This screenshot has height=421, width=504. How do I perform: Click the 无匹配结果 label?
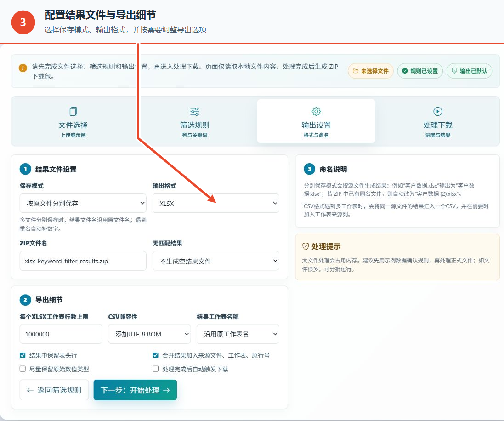coord(167,243)
